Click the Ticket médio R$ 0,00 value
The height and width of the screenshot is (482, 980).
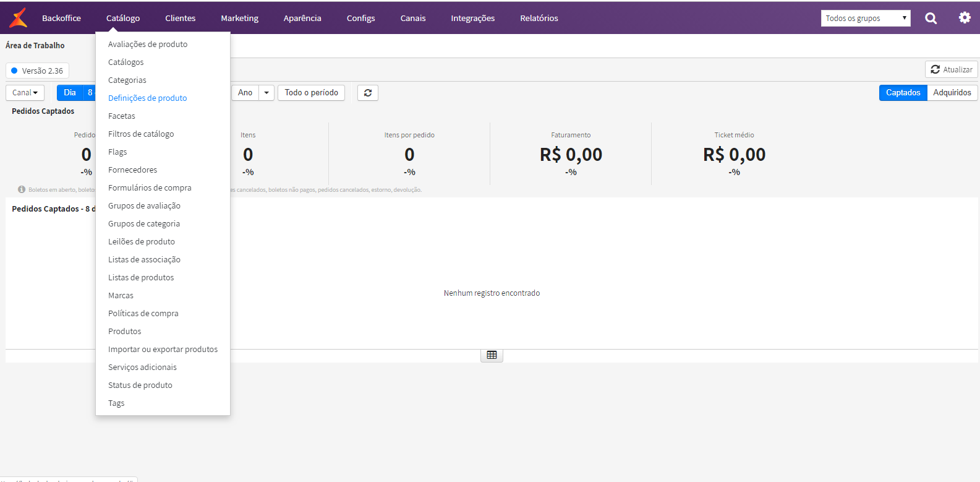(x=734, y=154)
